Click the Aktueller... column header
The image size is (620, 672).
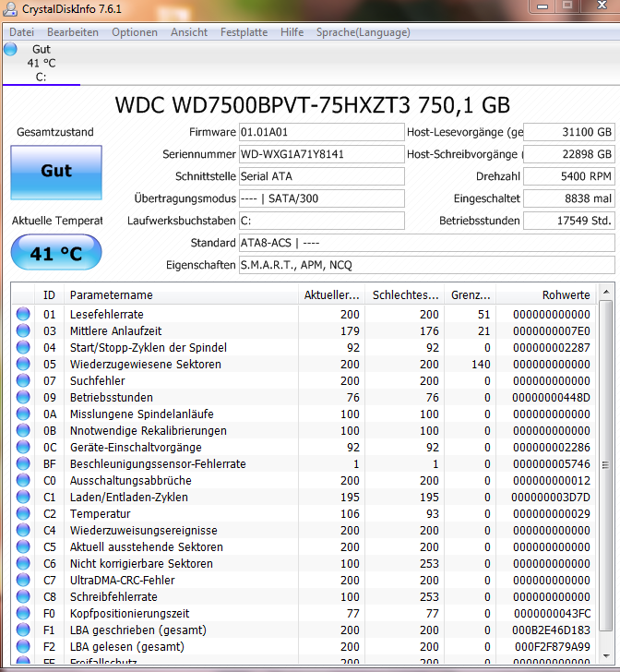click(331, 294)
